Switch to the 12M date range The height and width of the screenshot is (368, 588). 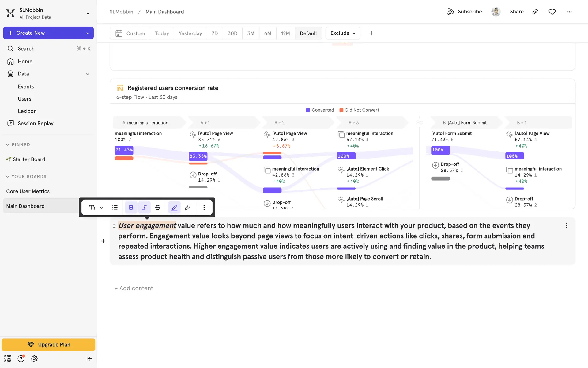point(285,33)
